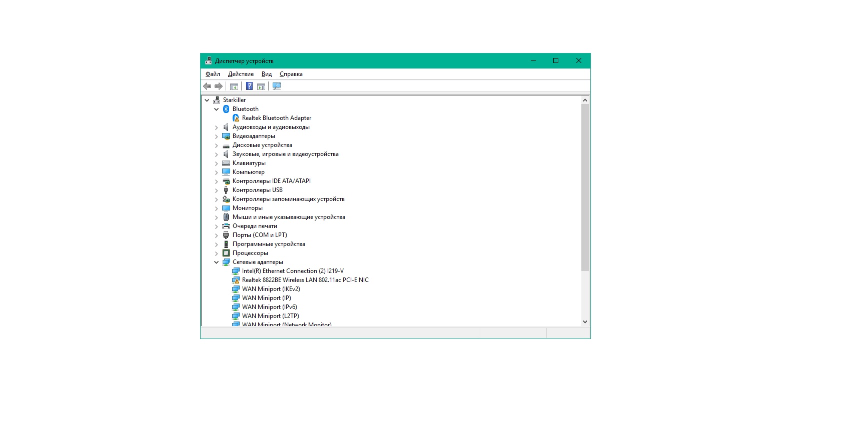Screen dimensions: 868x436
Task: Click the Порты (COM и LPT) icon
Action: click(226, 235)
